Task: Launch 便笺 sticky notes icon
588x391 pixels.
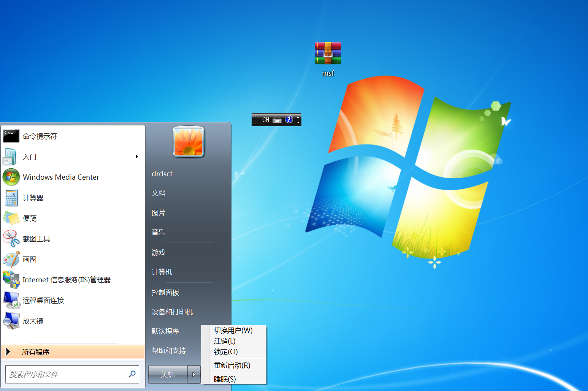Action: [x=11, y=218]
